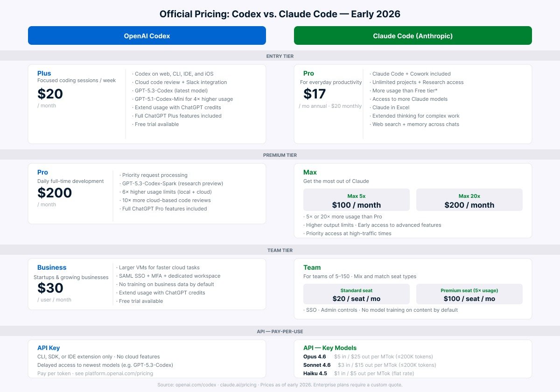Expand the ENTRY TIER section bar
The height and width of the screenshot is (392, 560).
[280, 56]
